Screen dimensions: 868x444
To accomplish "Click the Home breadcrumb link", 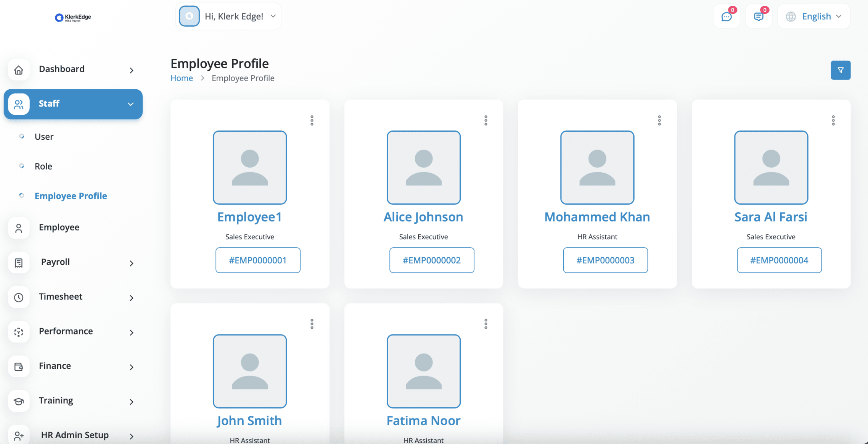I will pyautogui.click(x=182, y=78).
